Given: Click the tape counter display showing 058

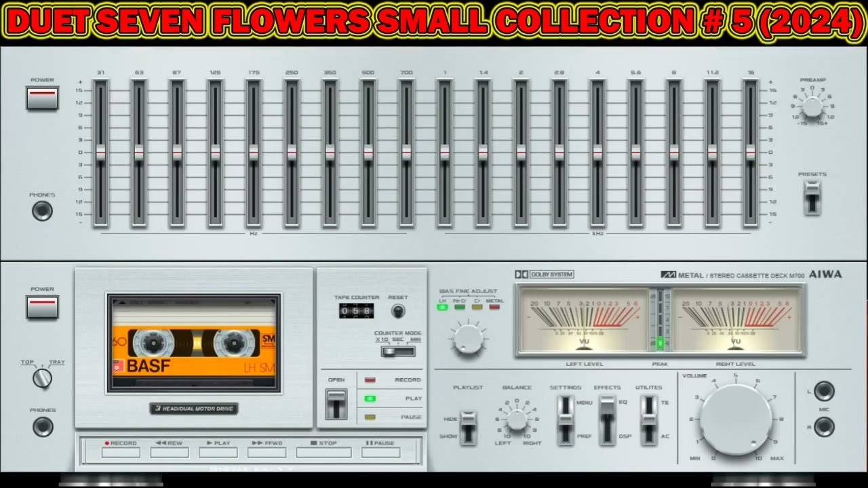Looking at the screenshot, I should pyautogui.click(x=356, y=311).
